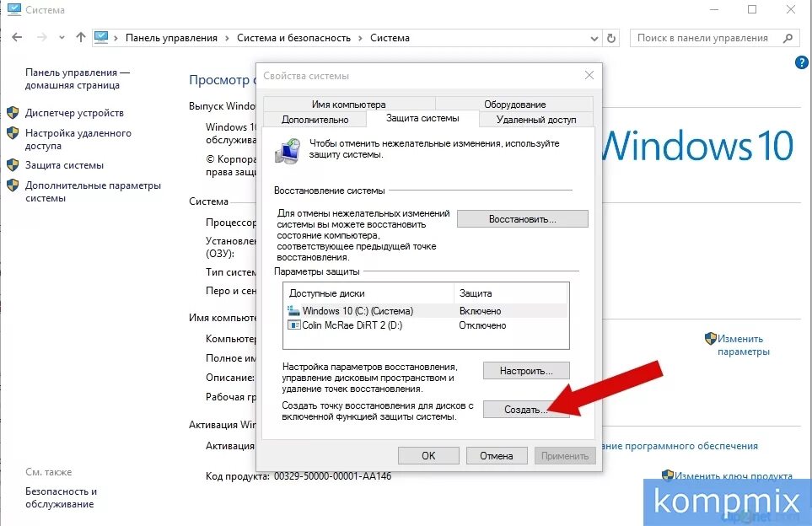Switch to 'Удаленный доступ' tab
Image resolution: width=812 pixels, height=526 pixels.
pos(536,120)
